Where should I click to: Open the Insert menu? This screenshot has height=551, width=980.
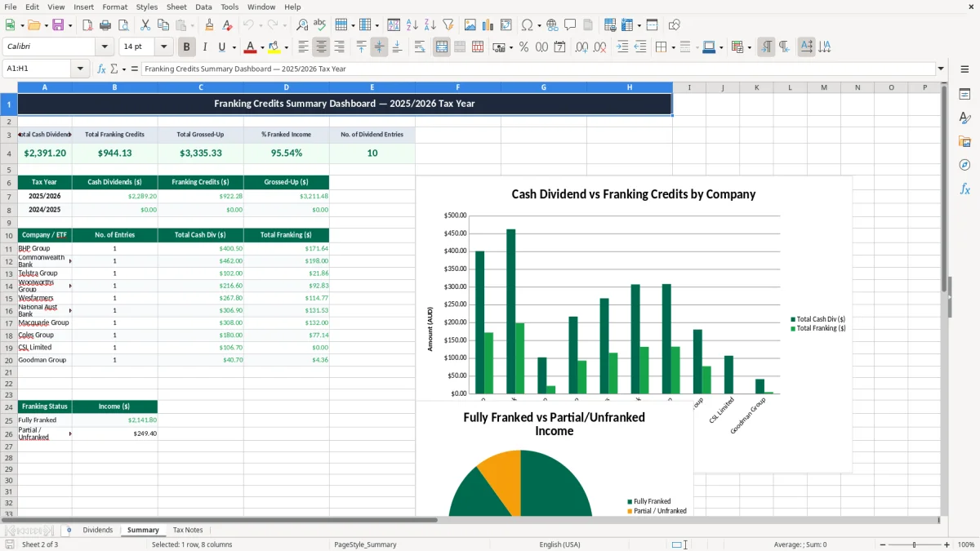tap(83, 7)
